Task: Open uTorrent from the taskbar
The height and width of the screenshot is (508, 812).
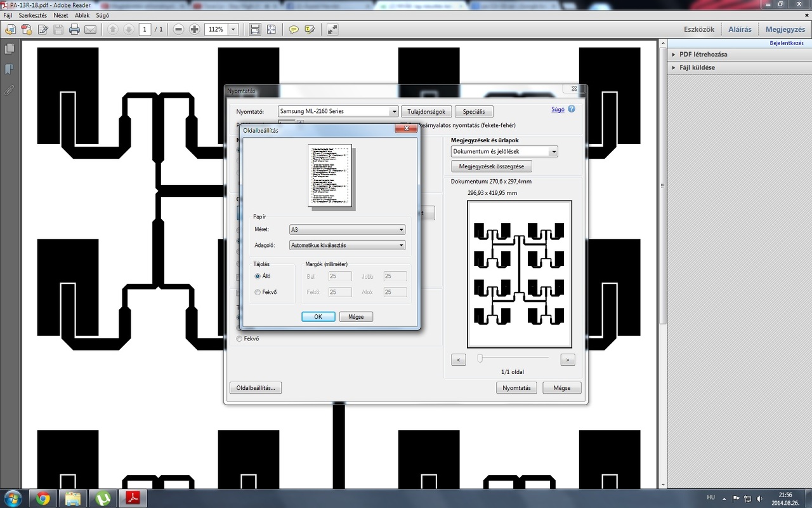Action: [x=103, y=498]
